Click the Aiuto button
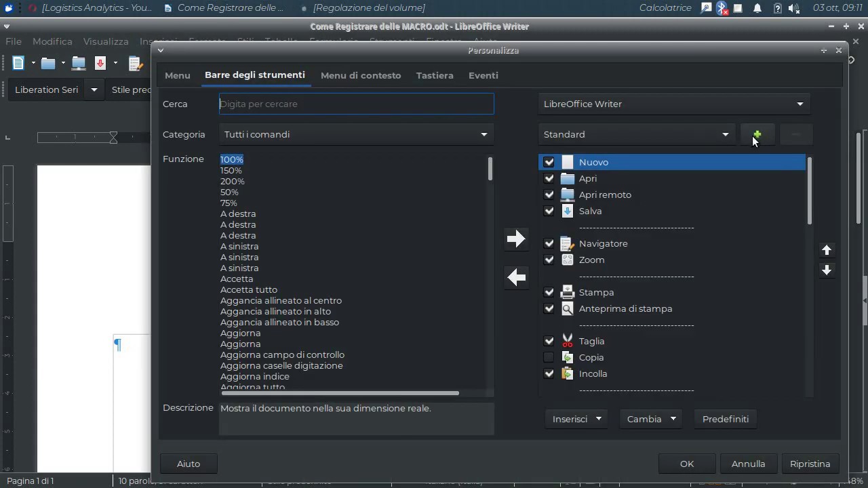 coord(189,464)
